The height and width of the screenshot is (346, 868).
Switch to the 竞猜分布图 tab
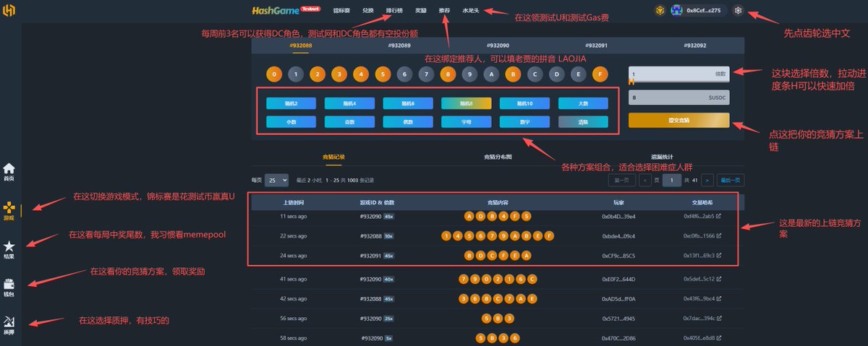[498, 156]
